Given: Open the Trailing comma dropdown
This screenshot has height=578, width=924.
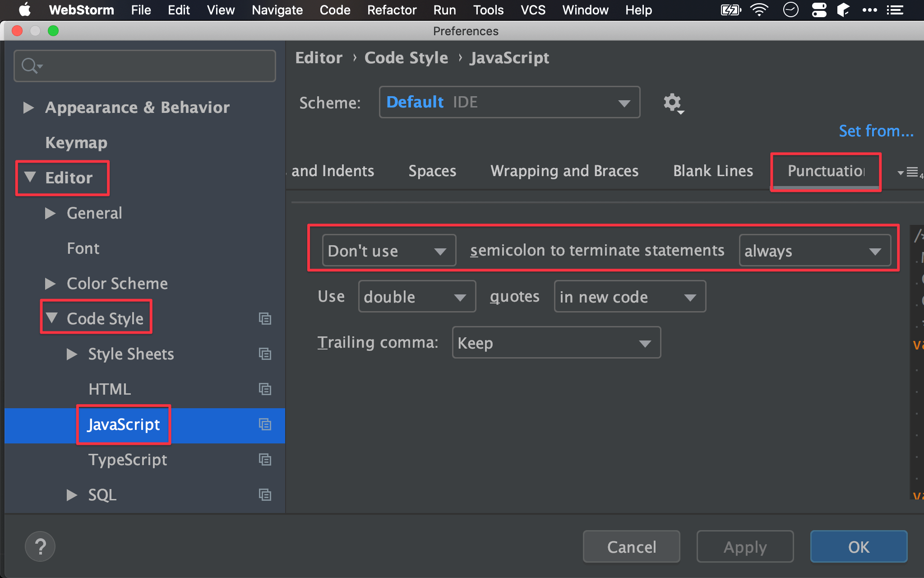Looking at the screenshot, I should tap(556, 342).
